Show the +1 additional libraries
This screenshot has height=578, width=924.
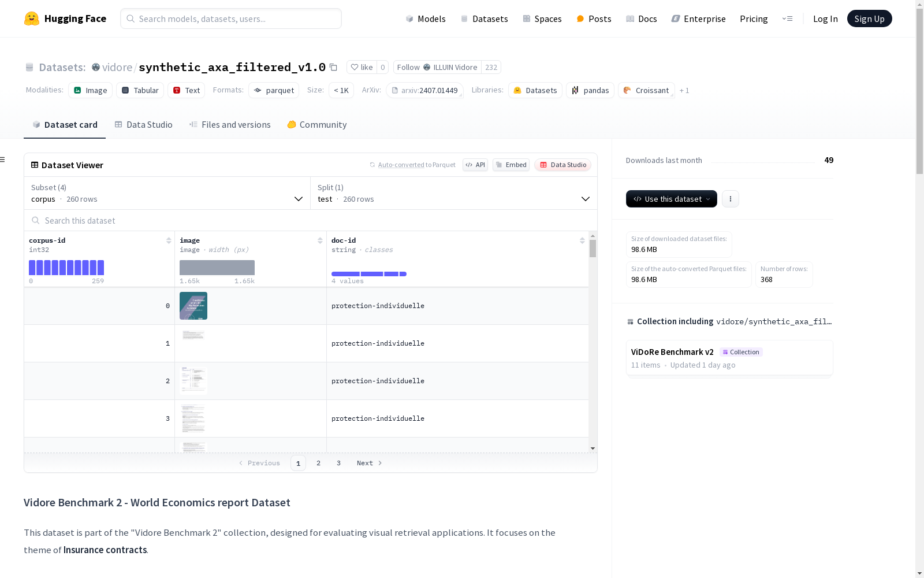(684, 90)
